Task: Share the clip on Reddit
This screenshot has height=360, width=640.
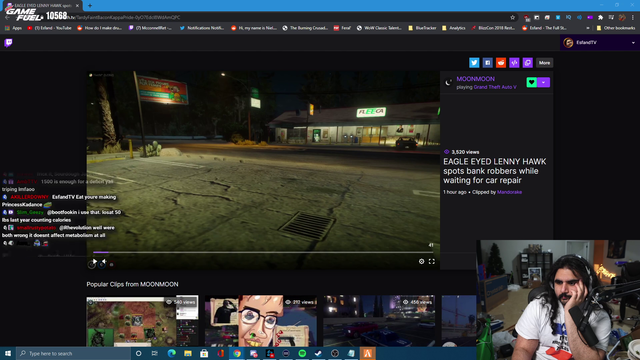Action: tap(501, 63)
